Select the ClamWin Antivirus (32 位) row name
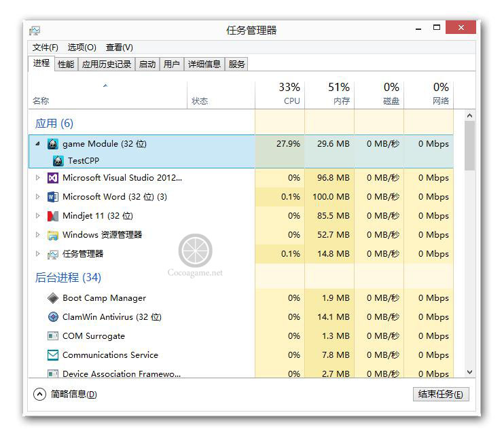The width and height of the screenshot is (504, 436). 112,317
